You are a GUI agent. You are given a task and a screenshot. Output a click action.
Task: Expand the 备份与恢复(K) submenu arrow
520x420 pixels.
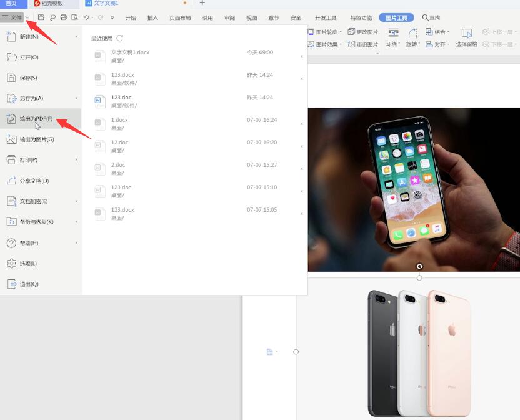point(76,222)
